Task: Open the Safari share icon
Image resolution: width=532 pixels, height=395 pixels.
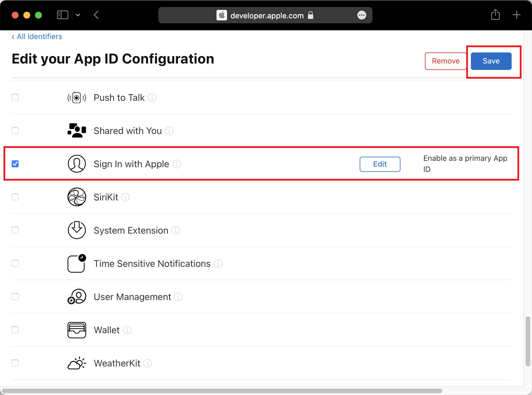Action: [495, 15]
